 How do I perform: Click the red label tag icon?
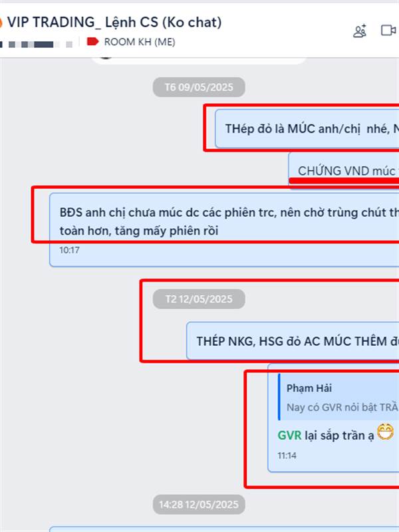(92, 41)
